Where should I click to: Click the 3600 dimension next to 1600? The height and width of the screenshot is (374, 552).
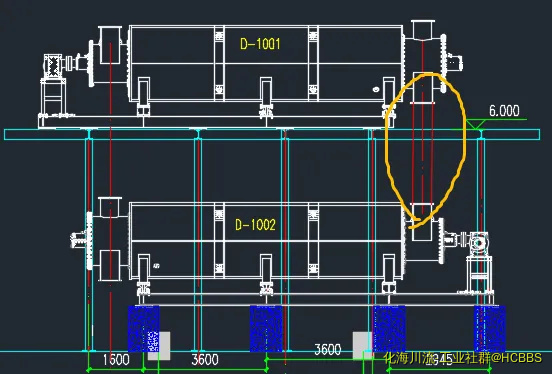tap(205, 360)
